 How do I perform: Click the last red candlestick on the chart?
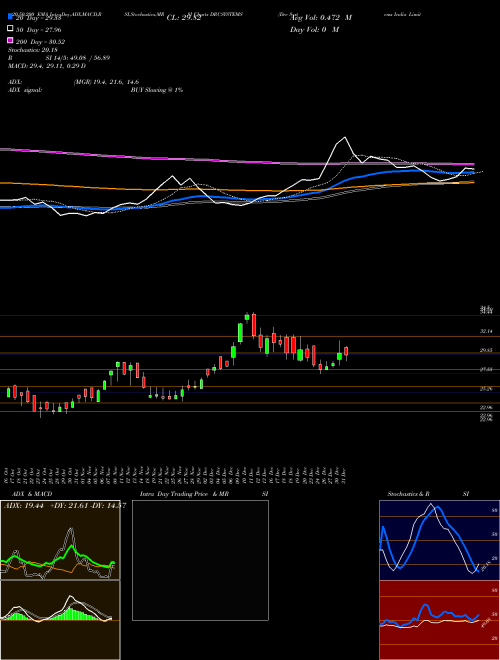click(346, 351)
